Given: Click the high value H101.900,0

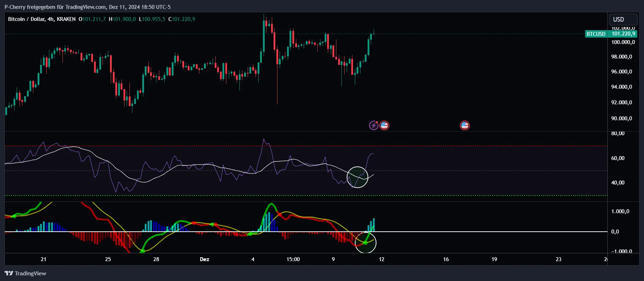Looking at the screenshot, I should 122,19.
